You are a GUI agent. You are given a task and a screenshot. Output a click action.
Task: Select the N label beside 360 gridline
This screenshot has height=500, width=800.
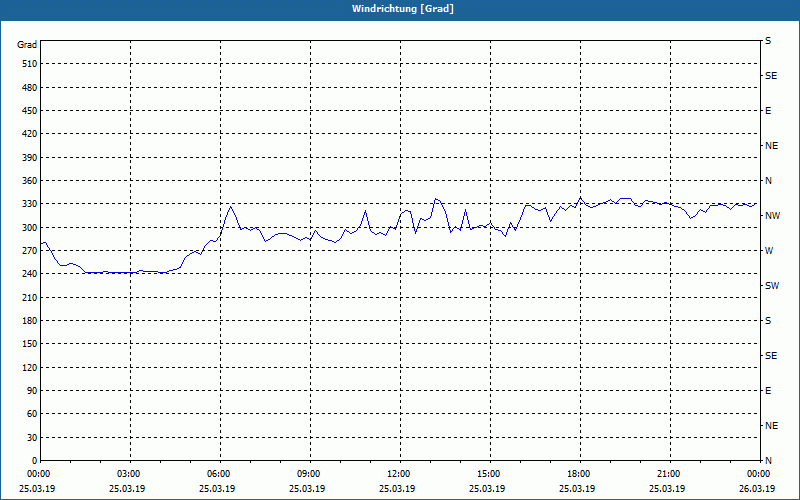coord(768,181)
